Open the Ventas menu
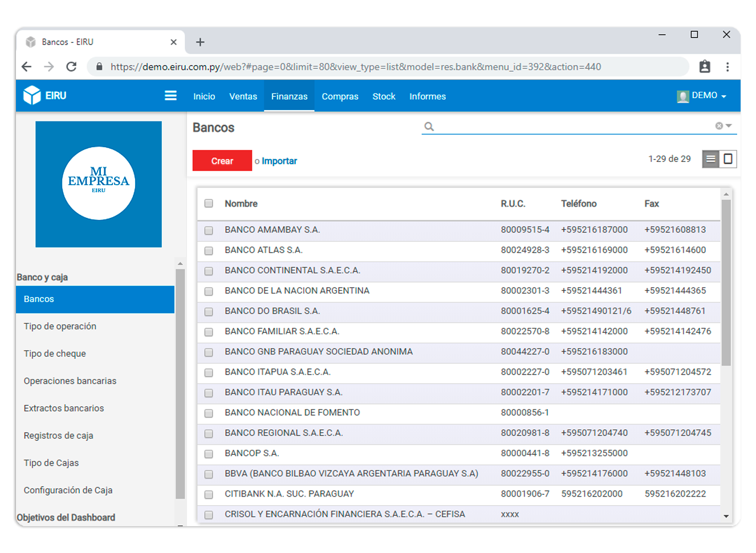The width and height of the screenshot is (756, 553). [243, 96]
